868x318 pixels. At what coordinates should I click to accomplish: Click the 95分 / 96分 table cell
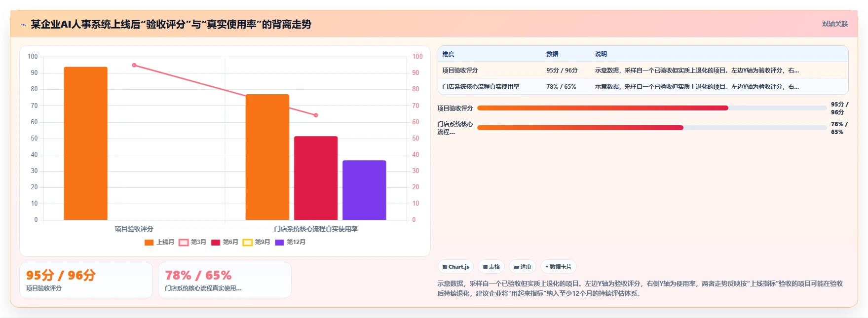[562, 71]
